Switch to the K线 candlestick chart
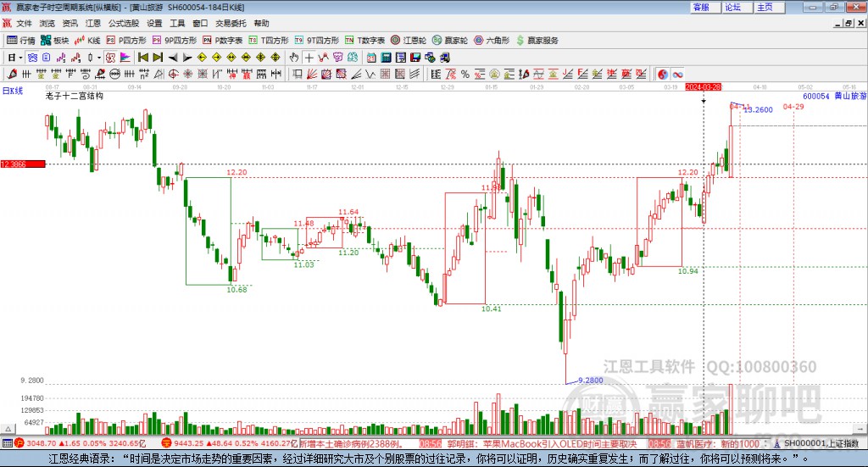The height and width of the screenshot is (467, 868). click(x=87, y=41)
